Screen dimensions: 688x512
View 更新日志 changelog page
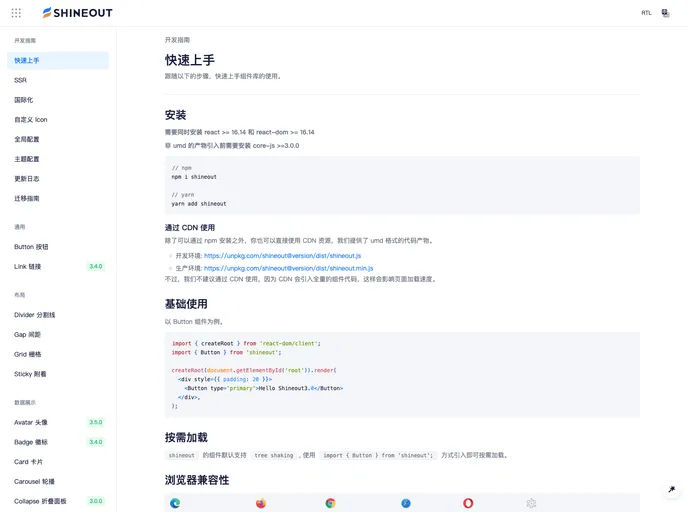[58, 179]
